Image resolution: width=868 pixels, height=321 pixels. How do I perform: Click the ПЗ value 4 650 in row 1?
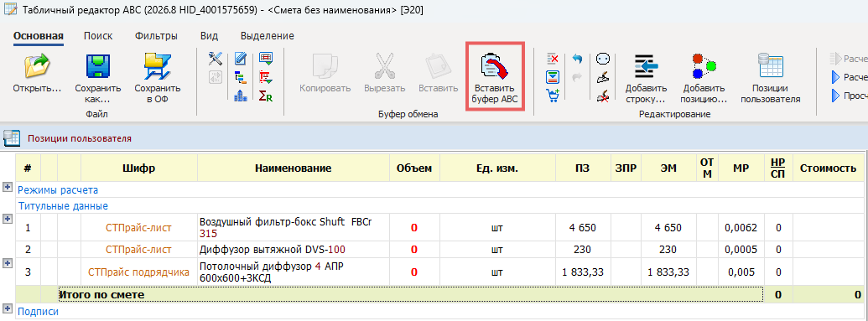pyautogui.click(x=582, y=227)
